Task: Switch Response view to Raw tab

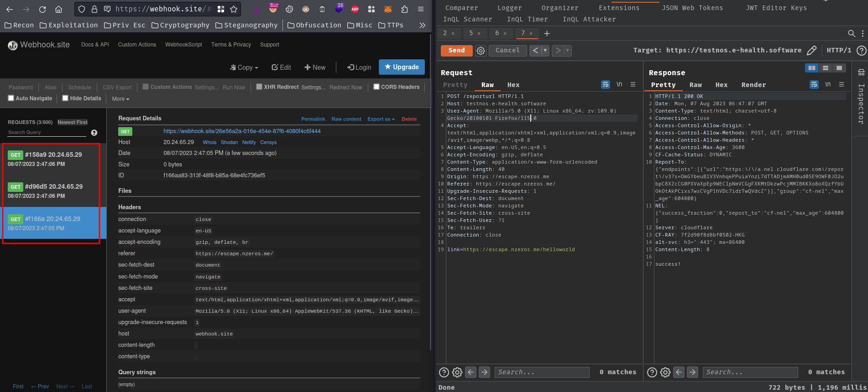Action: [695, 85]
